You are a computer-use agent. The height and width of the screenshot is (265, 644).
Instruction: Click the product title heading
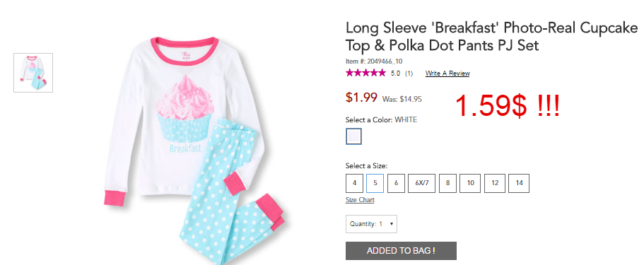point(492,37)
